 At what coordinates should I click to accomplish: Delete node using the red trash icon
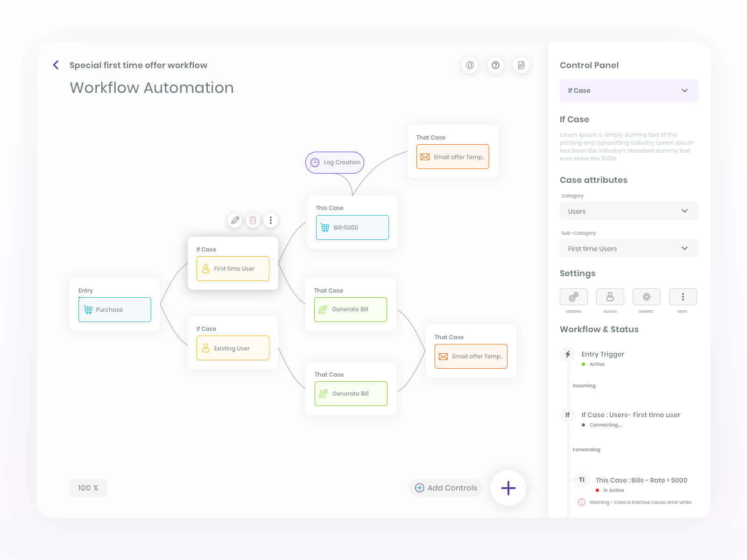tap(253, 220)
